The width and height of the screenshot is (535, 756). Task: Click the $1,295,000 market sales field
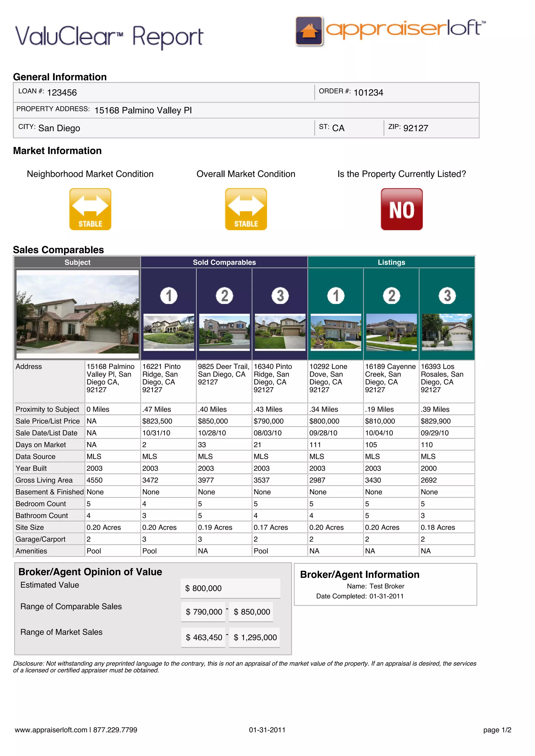[x=255, y=637]
